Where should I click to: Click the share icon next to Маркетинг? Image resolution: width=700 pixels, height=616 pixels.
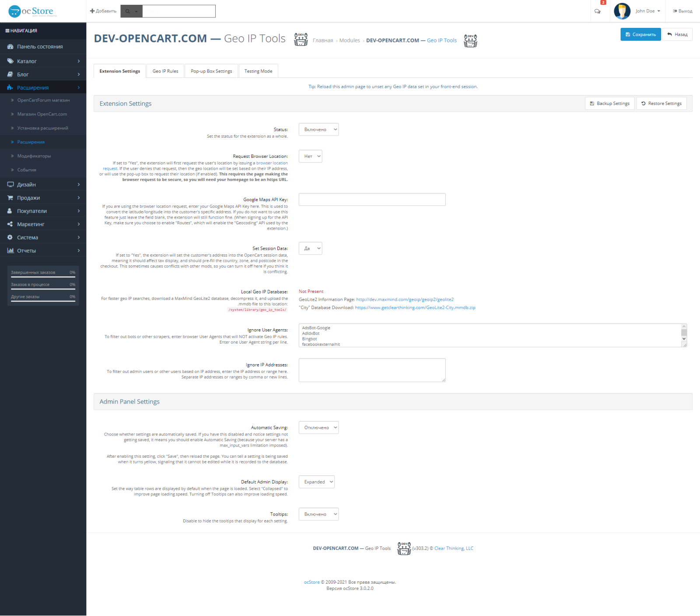click(10, 224)
